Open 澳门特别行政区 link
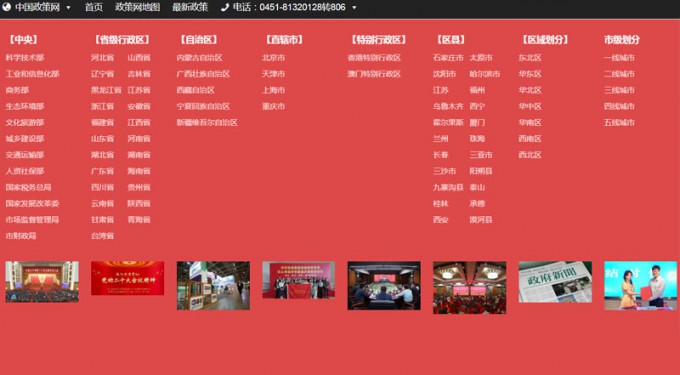Screen dimensions: 680x375 (374, 74)
